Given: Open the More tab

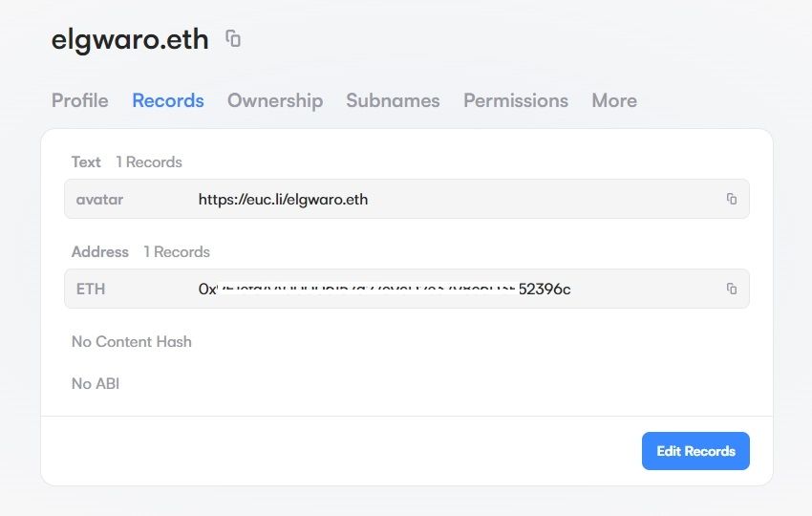Looking at the screenshot, I should (614, 100).
